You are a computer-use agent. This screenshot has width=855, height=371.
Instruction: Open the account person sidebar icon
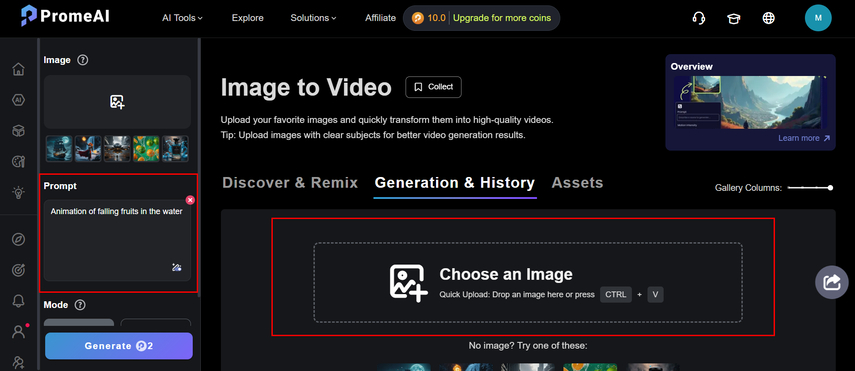[19, 332]
